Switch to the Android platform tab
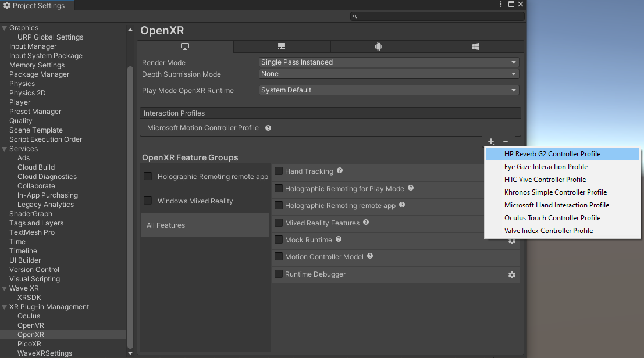The height and width of the screenshot is (358, 644). click(379, 46)
